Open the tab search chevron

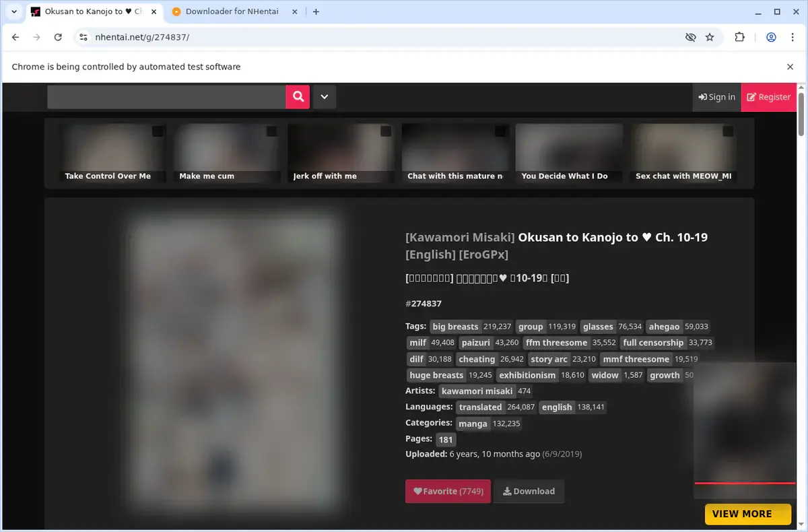click(x=14, y=11)
